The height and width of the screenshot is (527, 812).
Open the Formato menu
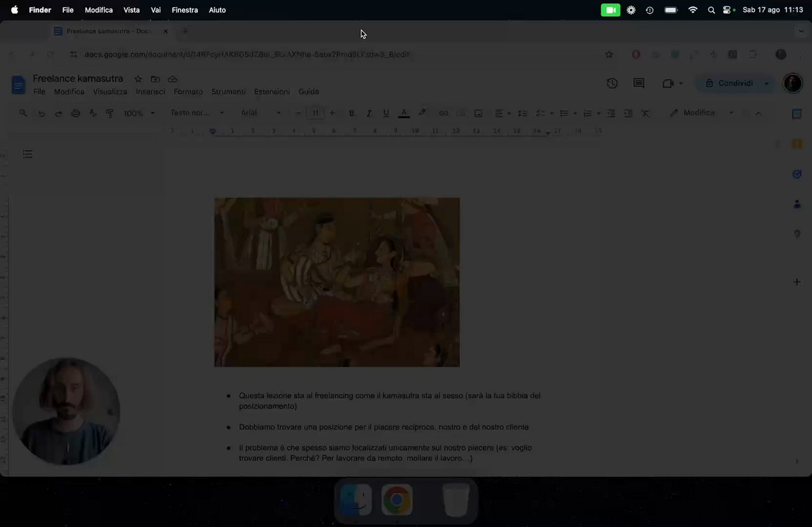188,92
